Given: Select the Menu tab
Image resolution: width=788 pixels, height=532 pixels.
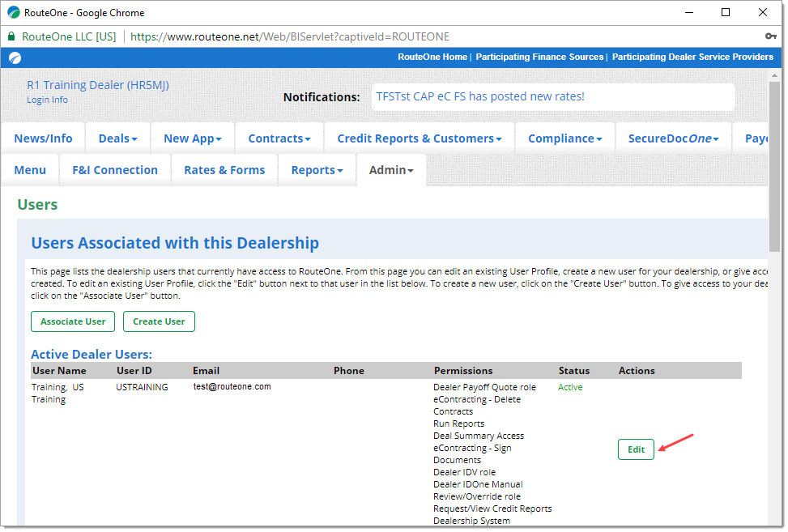Looking at the screenshot, I should click(x=30, y=170).
